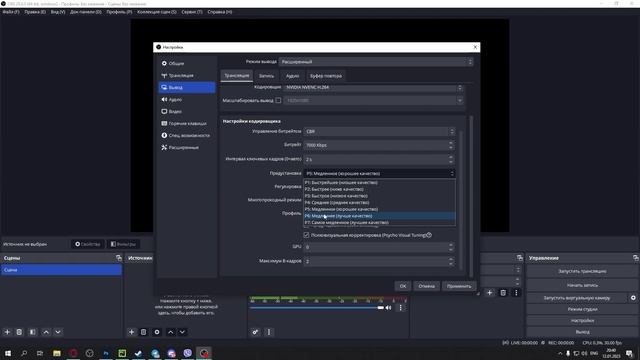The width and height of the screenshot is (640, 360).
Task: Open audio mixer track options menu
Action: 400,308
